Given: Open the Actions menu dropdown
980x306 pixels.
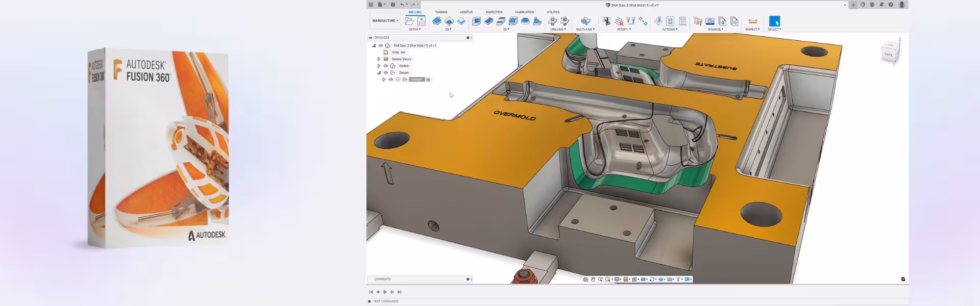Looking at the screenshot, I should pos(670,29).
